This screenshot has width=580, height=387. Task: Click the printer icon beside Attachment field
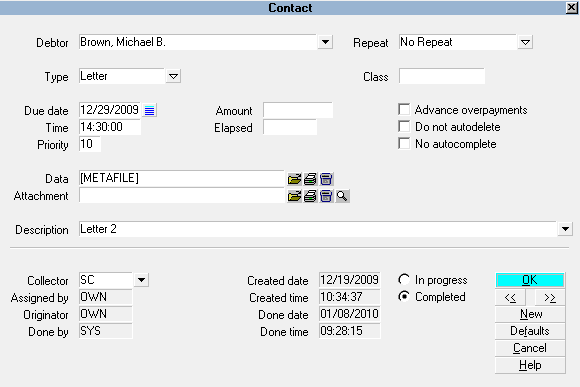(310, 196)
